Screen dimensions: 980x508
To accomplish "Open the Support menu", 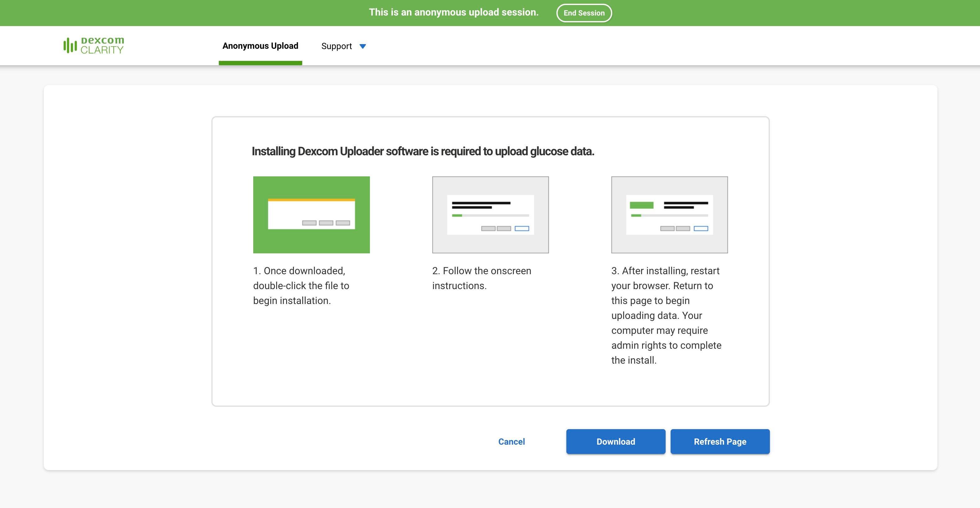I will [x=337, y=46].
